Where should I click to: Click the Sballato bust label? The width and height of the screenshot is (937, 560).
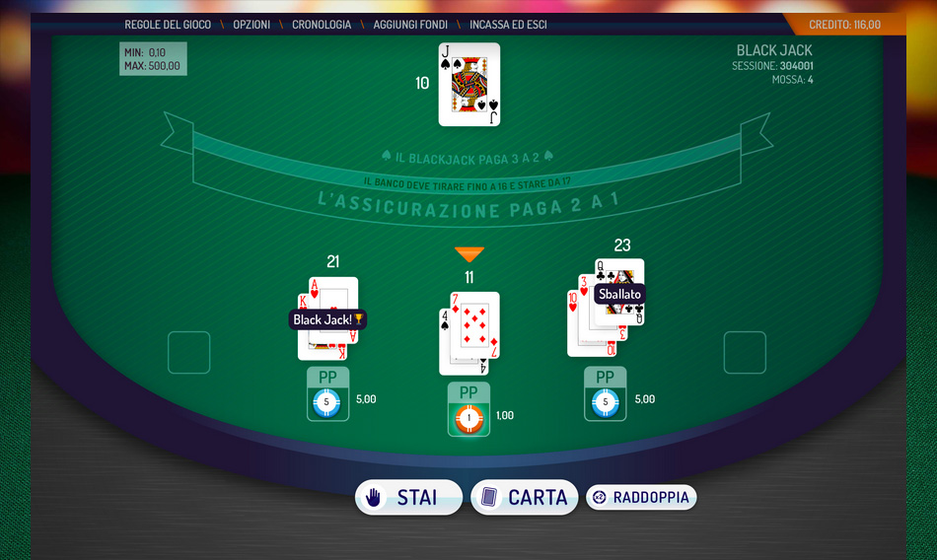(619, 294)
